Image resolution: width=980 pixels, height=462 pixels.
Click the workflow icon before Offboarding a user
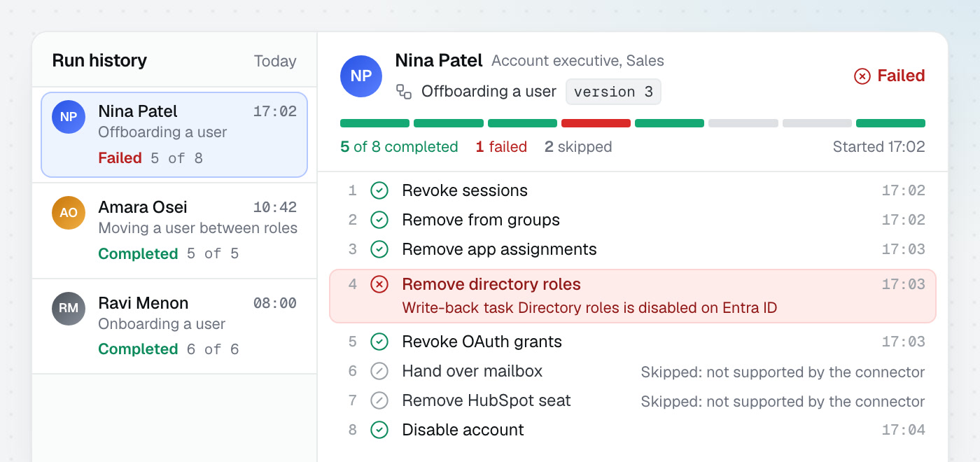[x=404, y=91]
